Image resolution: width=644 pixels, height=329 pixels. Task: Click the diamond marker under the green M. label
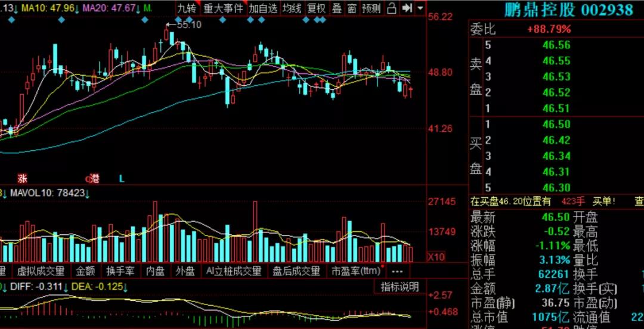[144, 20]
